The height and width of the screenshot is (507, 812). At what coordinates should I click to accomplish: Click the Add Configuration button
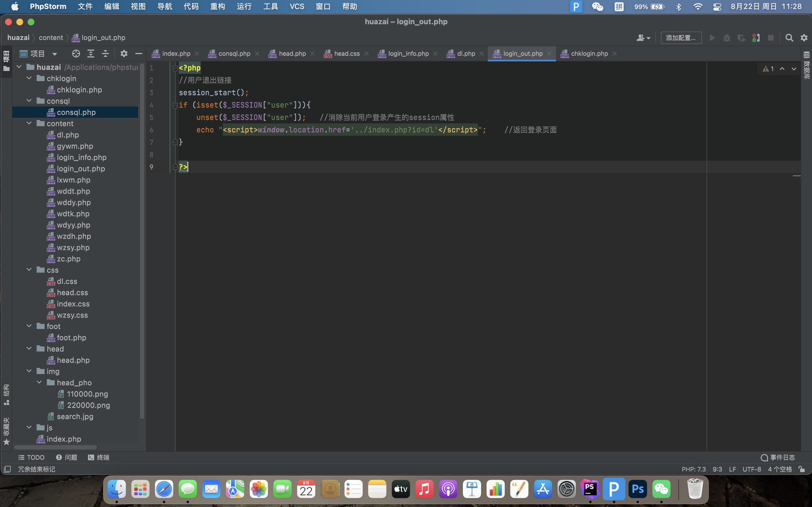[x=681, y=38]
